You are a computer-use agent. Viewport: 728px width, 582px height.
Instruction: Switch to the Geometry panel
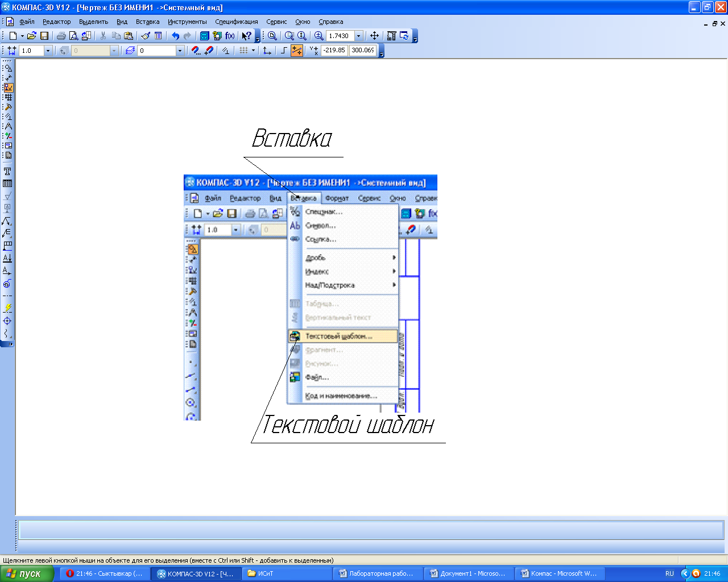click(8, 68)
